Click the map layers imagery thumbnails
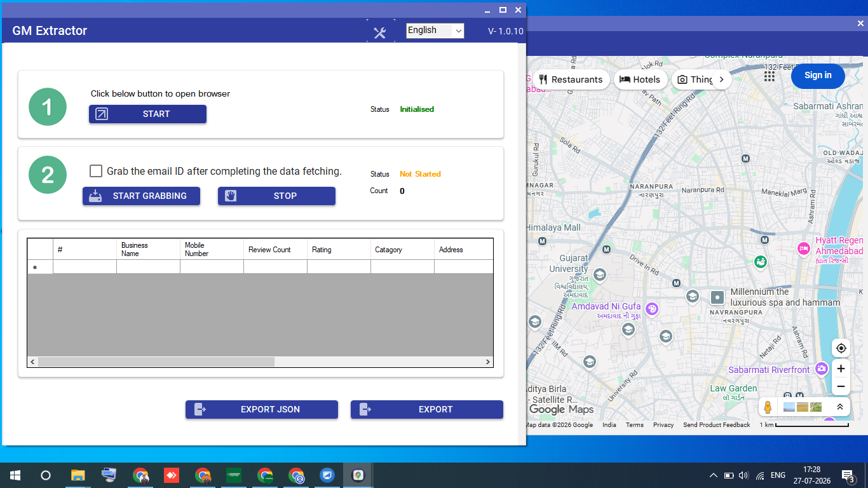Image resolution: width=868 pixels, height=488 pixels. [x=803, y=407]
